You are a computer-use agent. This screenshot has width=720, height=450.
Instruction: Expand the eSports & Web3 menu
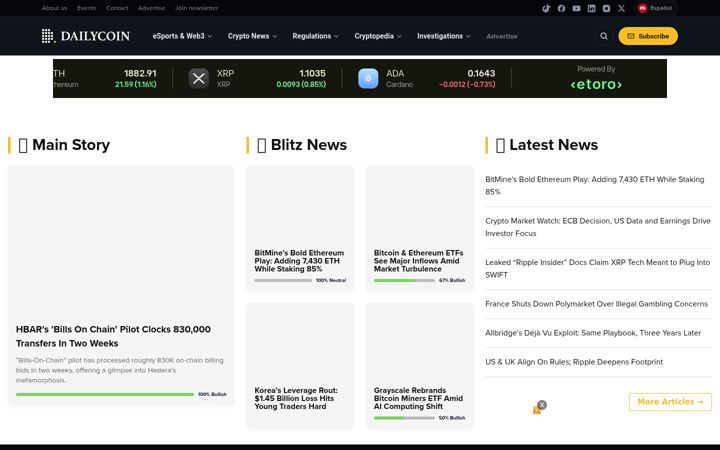click(x=182, y=36)
